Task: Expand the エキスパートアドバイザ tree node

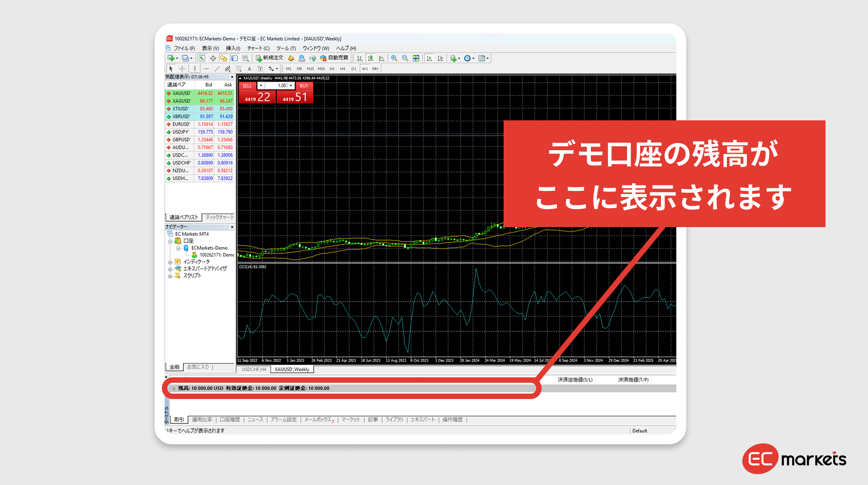Action: [170, 269]
